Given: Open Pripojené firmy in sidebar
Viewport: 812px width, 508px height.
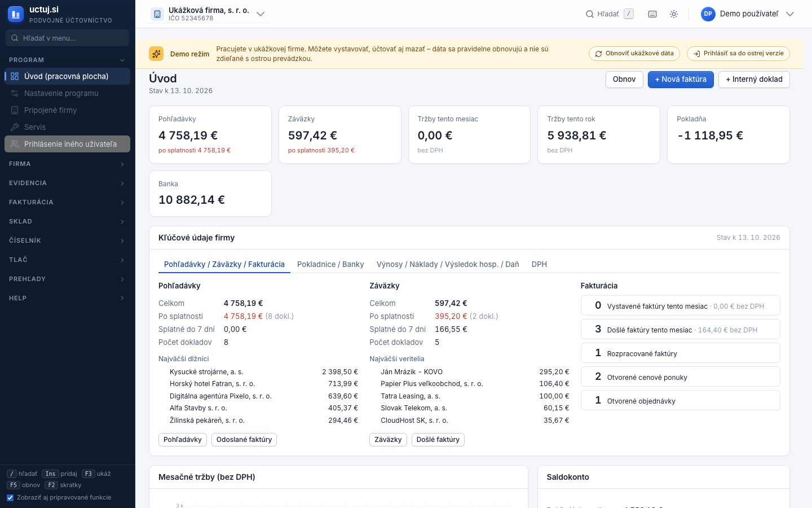Looking at the screenshot, I should (x=68, y=110).
